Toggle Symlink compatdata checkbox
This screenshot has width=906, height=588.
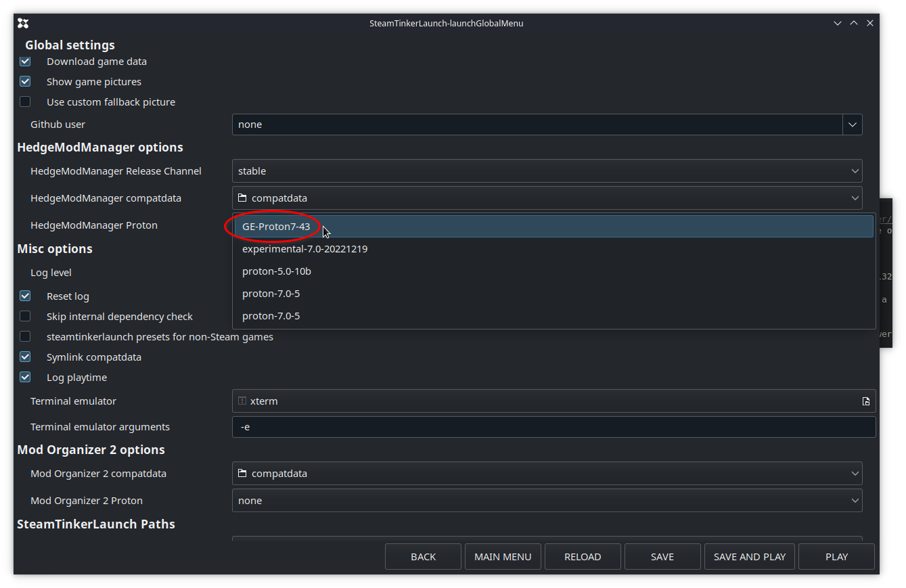(x=25, y=357)
